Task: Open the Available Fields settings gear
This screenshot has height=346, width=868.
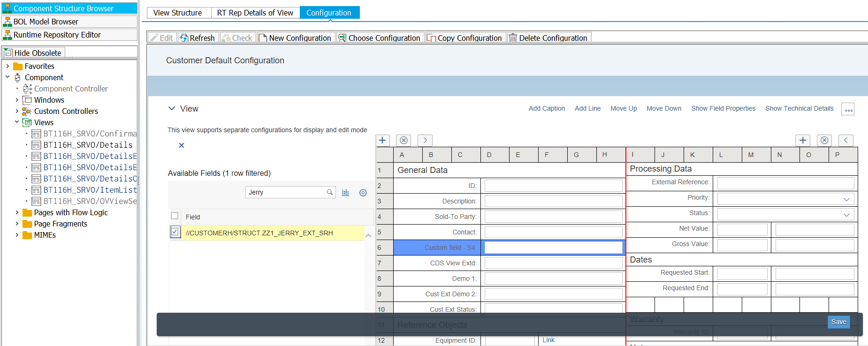Action: click(363, 193)
